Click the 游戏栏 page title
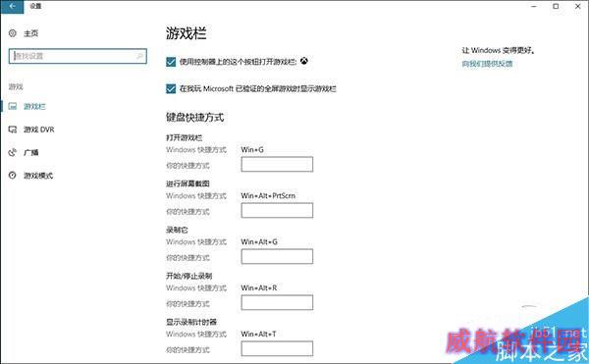Image resolution: width=589 pixels, height=364 pixels. point(187,33)
